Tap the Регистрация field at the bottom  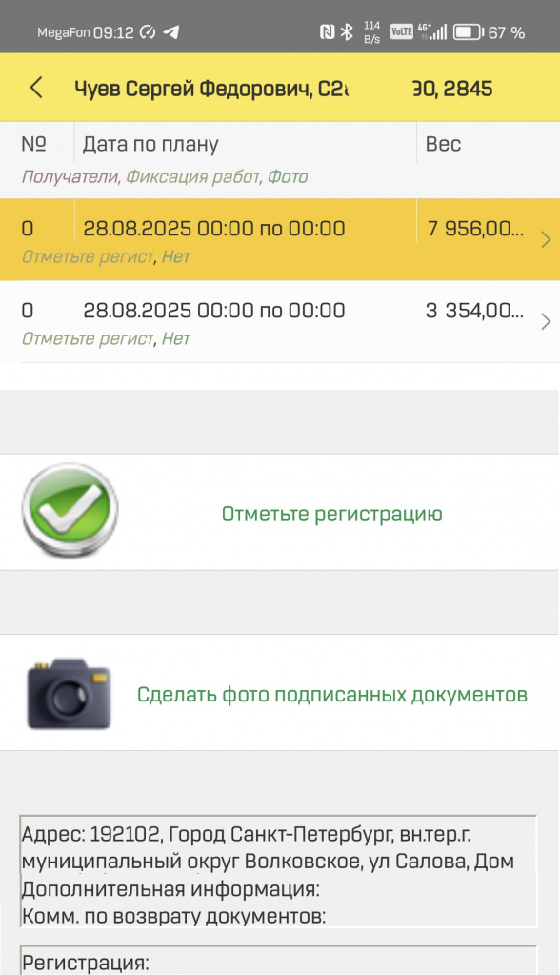point(278,961)
